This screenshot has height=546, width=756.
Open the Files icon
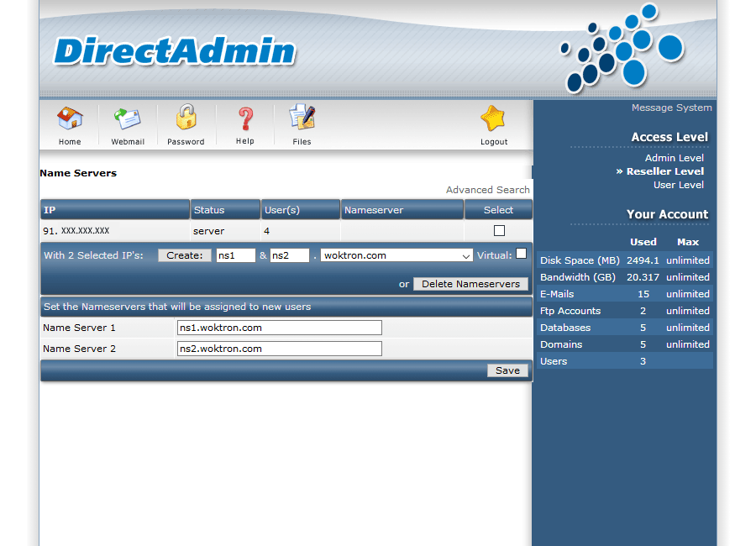tap(302, 118)
